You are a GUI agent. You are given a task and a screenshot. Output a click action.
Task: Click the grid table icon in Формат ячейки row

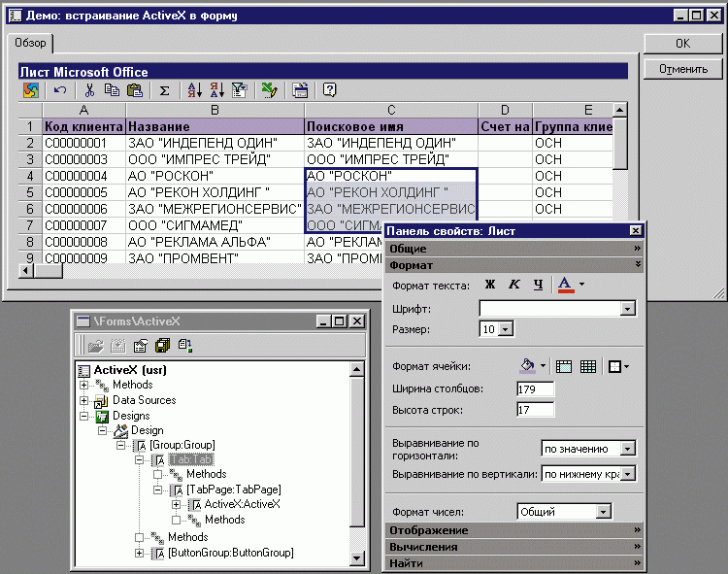click(x=588, y=366)
